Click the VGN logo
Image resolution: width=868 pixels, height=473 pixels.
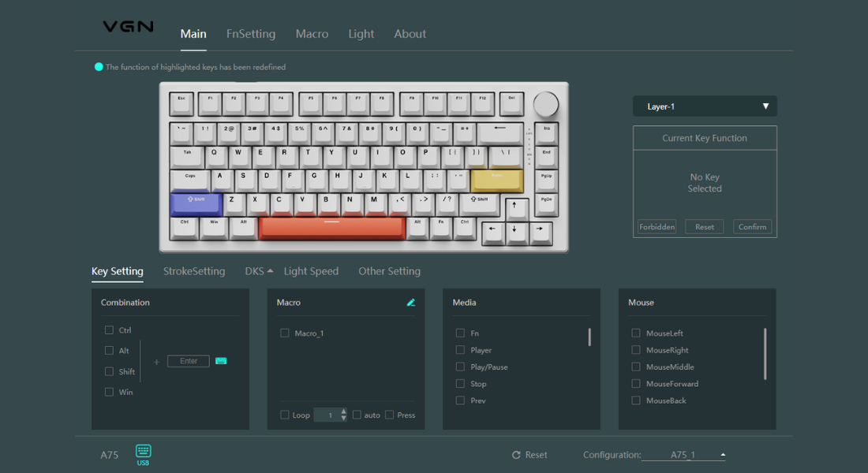(x=128, y=26)
